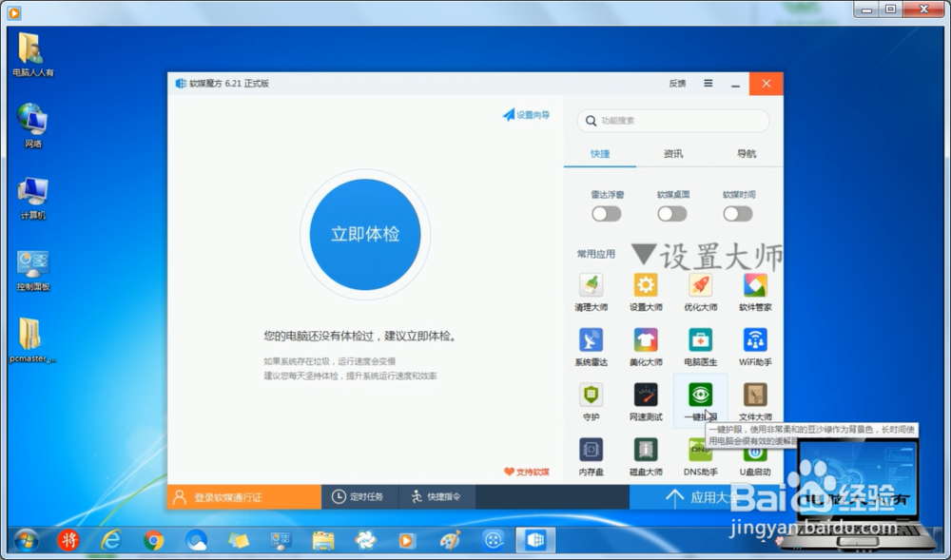Launch 网速测试 speed test
951x560 pixels.
click(x=646, y=402)
